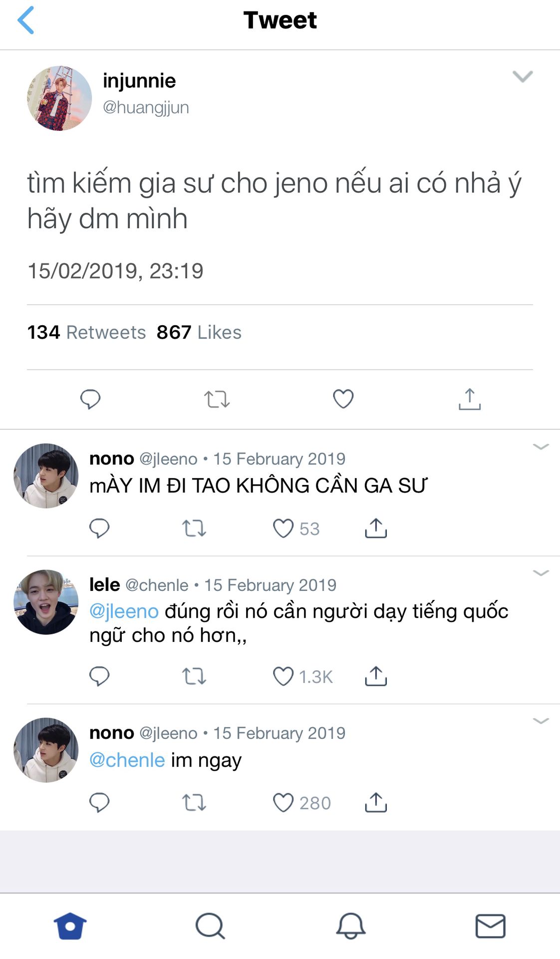Open injunnie's profile picture
The image size is (560, 959).
point(59,98)
